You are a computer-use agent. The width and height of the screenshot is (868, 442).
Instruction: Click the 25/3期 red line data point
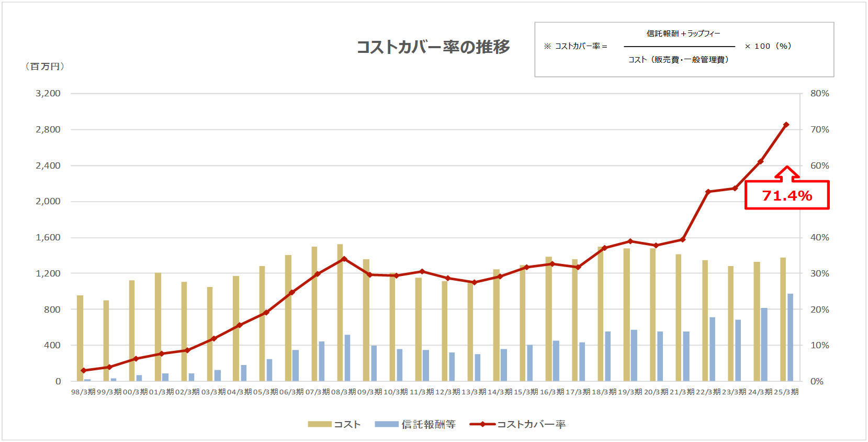(x=786, y=125)
